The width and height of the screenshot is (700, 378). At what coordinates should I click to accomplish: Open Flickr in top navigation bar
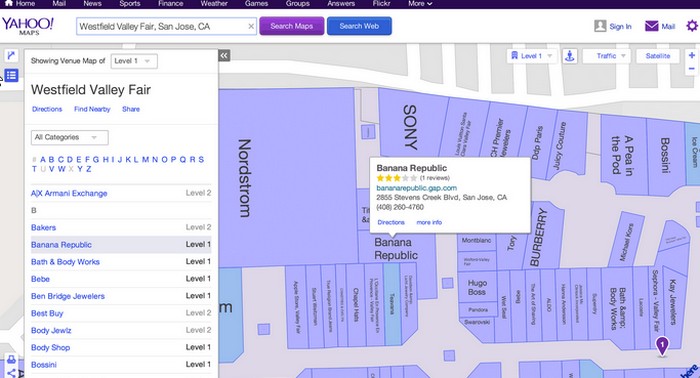[x=381, y=3]
